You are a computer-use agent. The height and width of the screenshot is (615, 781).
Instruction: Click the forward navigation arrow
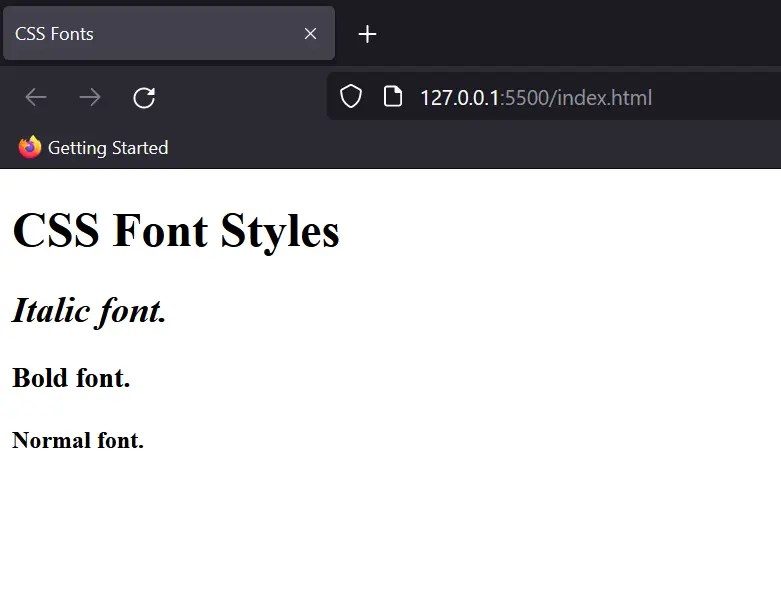[x=90, y=97]
